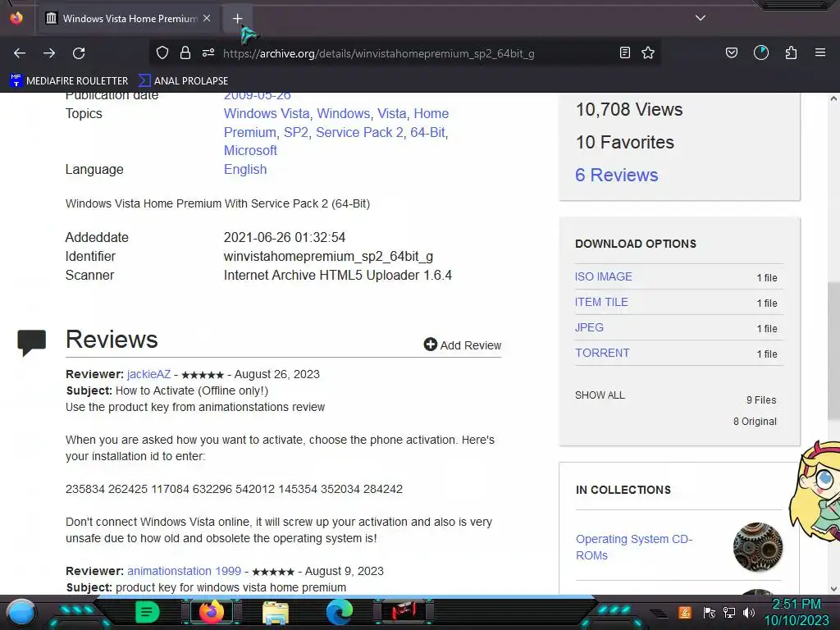Save page to Pocket icon
This screenshot has width=840, height=630.
pyautogui.click(x=732, y=53)
